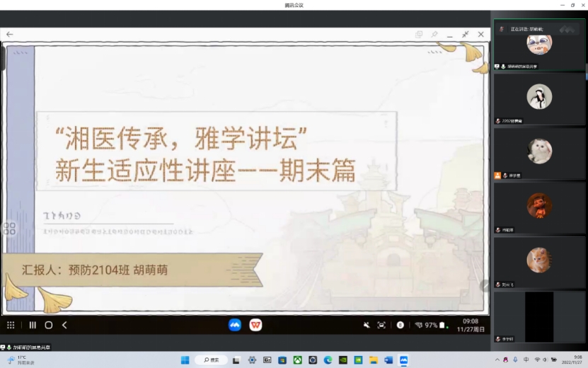Viewport: 588px width, 368px height.
Task: Tap the tablet recent apps button
Action: 32,325
